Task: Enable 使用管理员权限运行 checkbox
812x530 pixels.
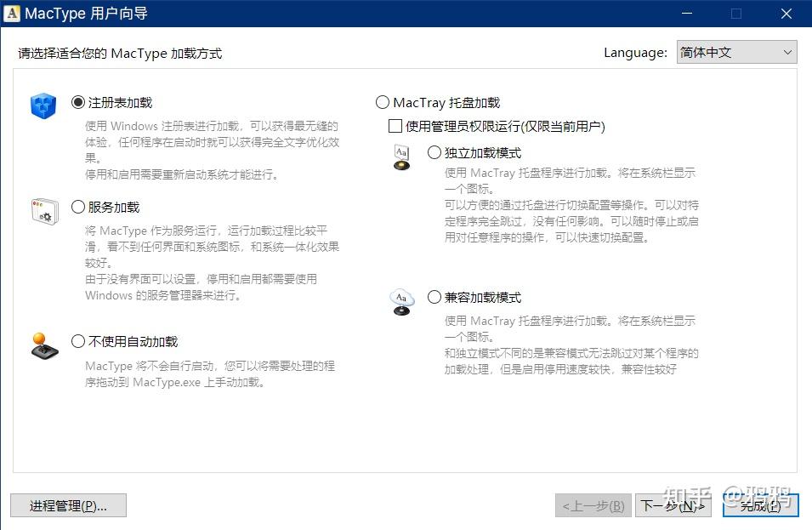Action: (395, 125)
